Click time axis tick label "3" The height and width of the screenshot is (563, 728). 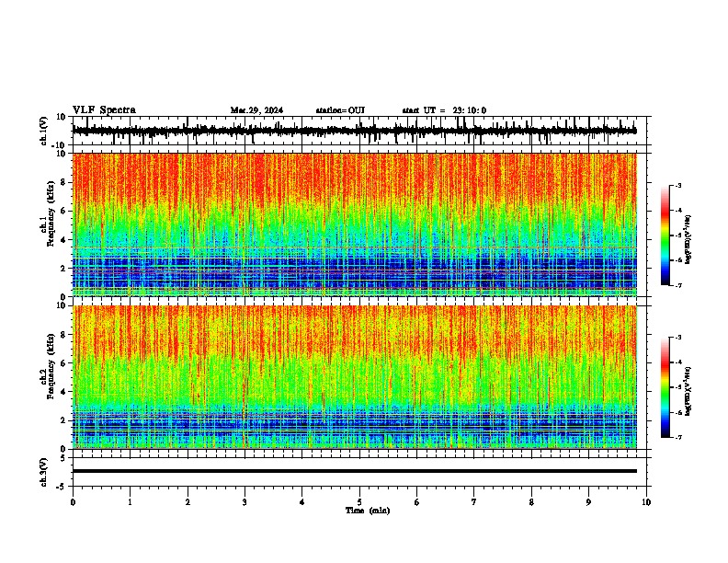coord(245,502)
